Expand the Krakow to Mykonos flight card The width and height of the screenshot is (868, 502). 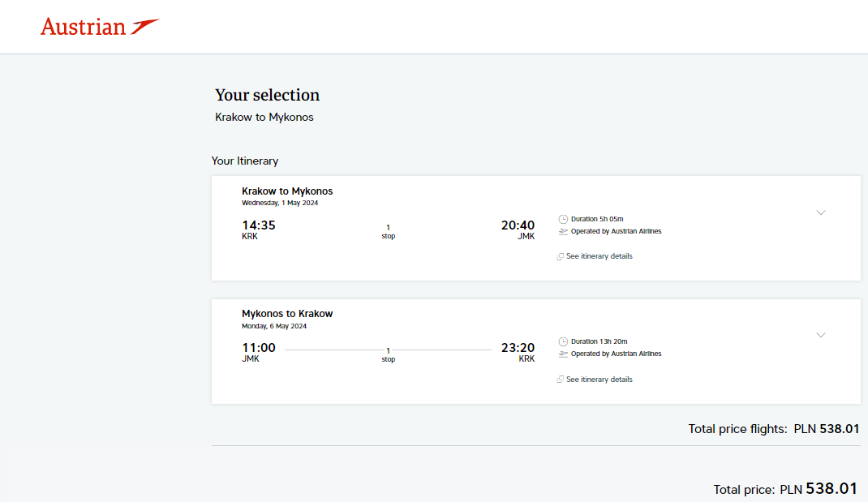coord(820,212)
